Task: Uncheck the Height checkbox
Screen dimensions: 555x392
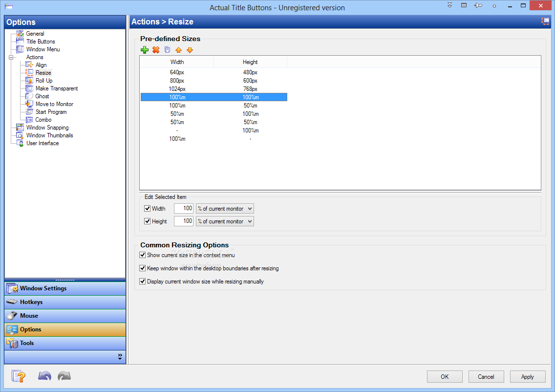Action: (147, 221)
